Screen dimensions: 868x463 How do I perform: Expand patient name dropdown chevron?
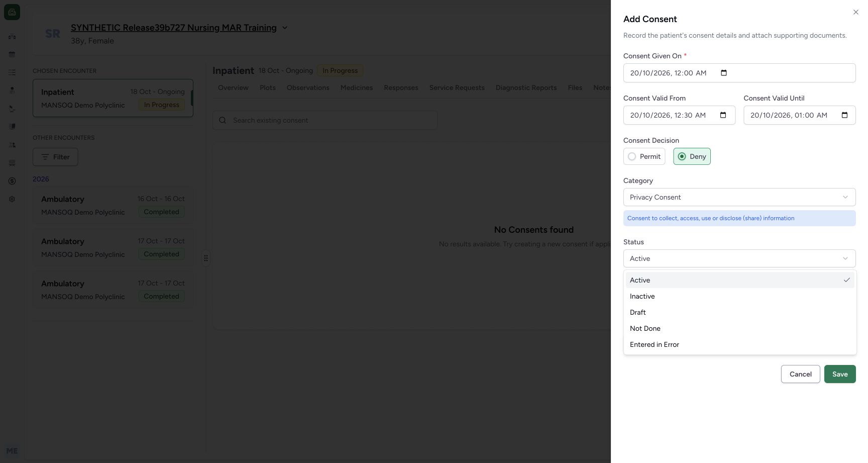[285, 28]
